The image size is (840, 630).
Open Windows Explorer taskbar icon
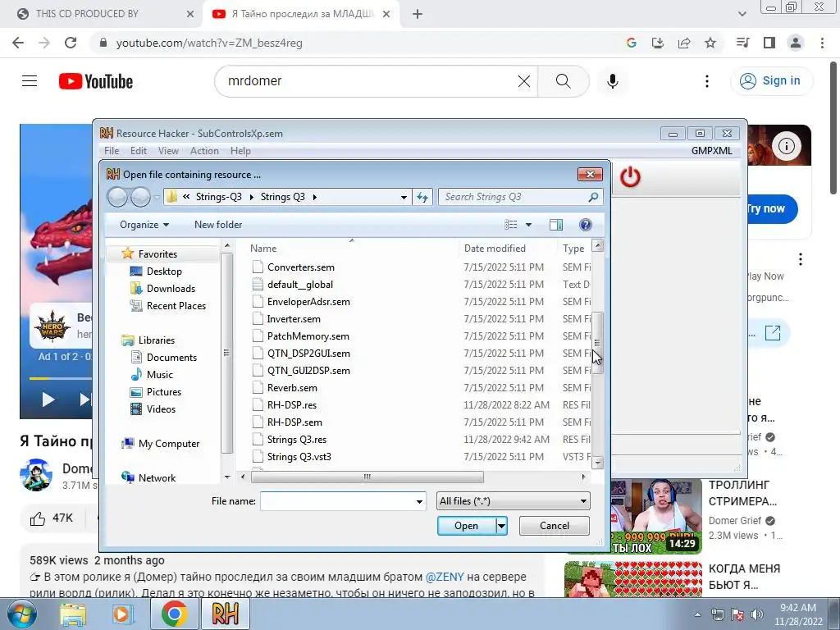click(x=73, y=614)
